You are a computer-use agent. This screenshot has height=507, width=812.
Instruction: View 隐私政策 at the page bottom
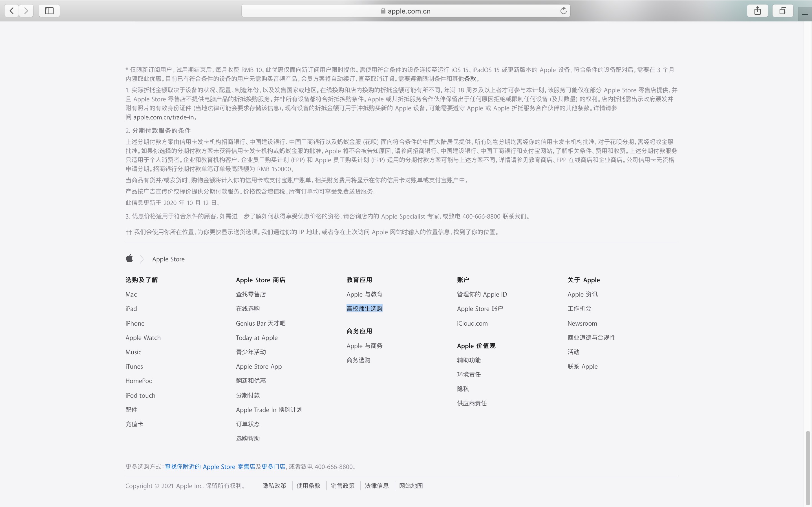click(274, 486)
